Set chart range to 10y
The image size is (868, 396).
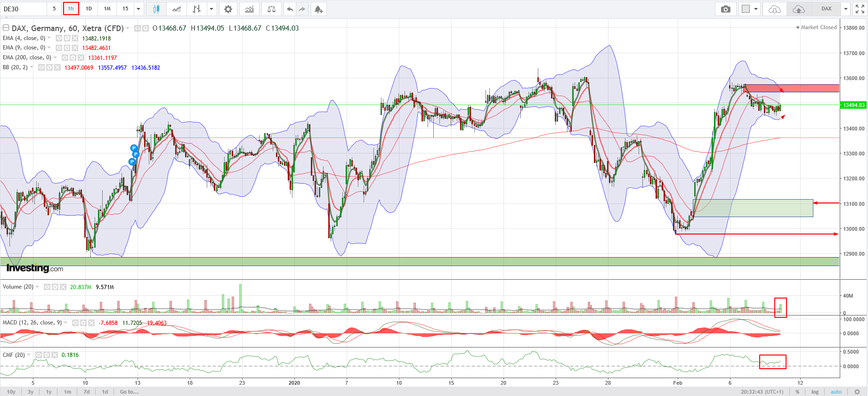(11, 392)
